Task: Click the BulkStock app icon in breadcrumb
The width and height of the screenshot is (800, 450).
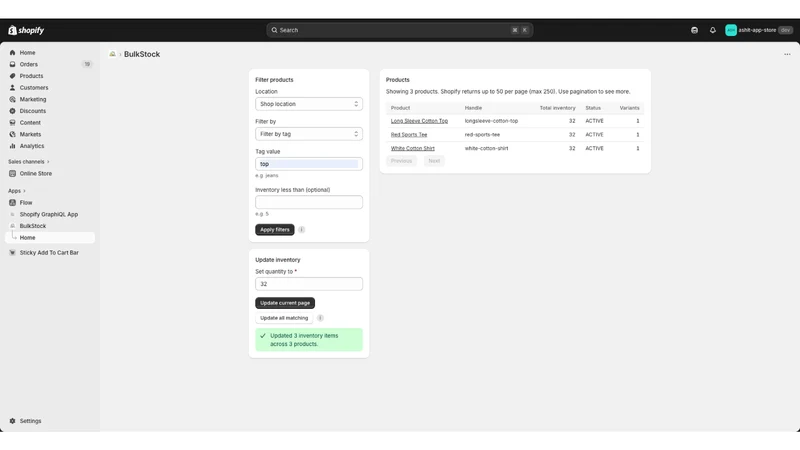Action: tap(112, 54)
